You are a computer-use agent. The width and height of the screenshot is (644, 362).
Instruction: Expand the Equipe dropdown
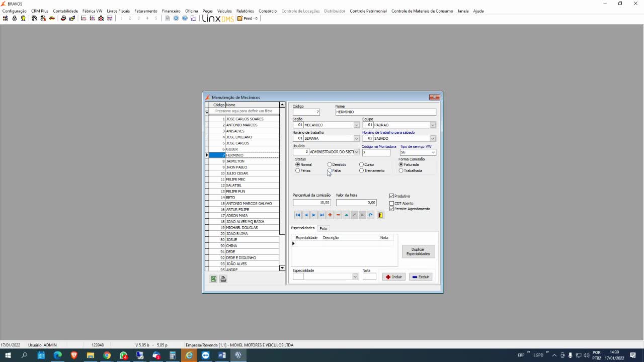433,125
